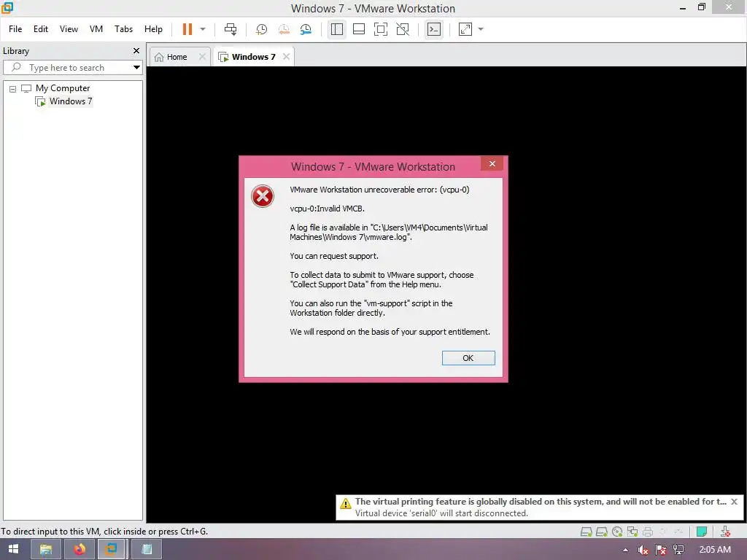Open the View menu
This screenshot has height=560, width=747.
69,29
